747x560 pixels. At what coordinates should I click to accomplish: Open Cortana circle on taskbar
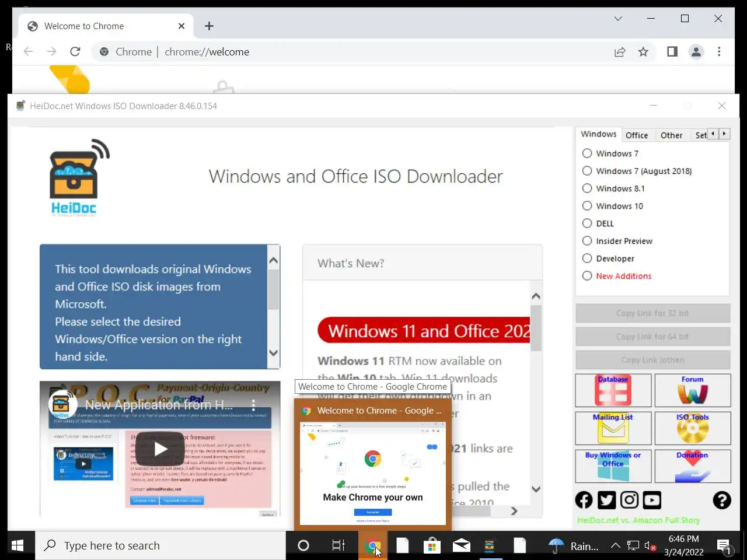(x=303, y=545)
